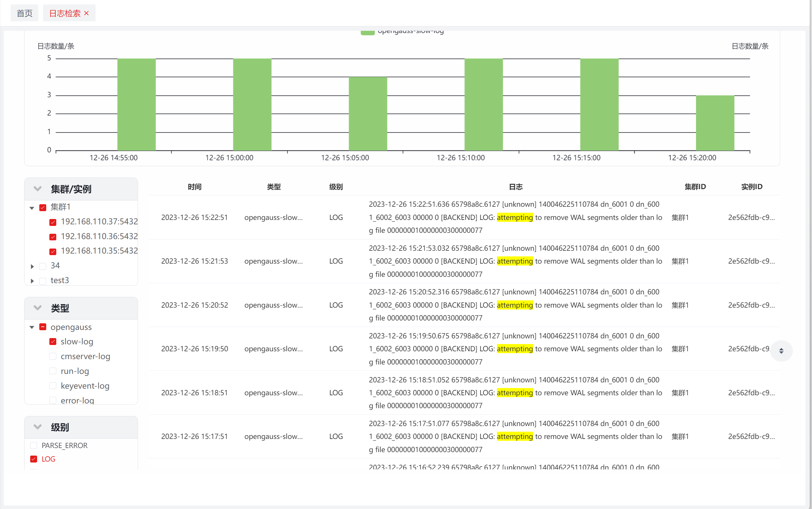Collapse the opengauss type node
The image size is (812, 509).
click(x=32, y=327)
